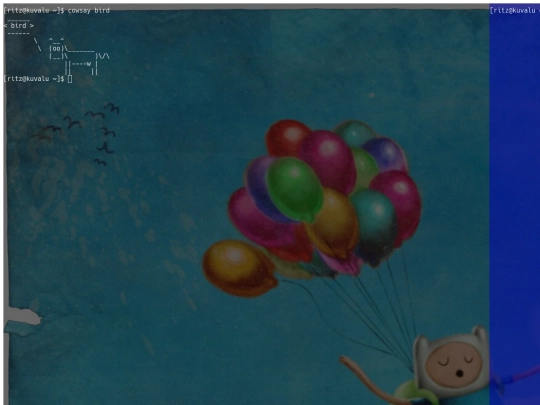Click the second "[ritz@kuvalu ~]$" prompt
The height and width of the screenshot is (405, 540).
(x=34, y=79)
